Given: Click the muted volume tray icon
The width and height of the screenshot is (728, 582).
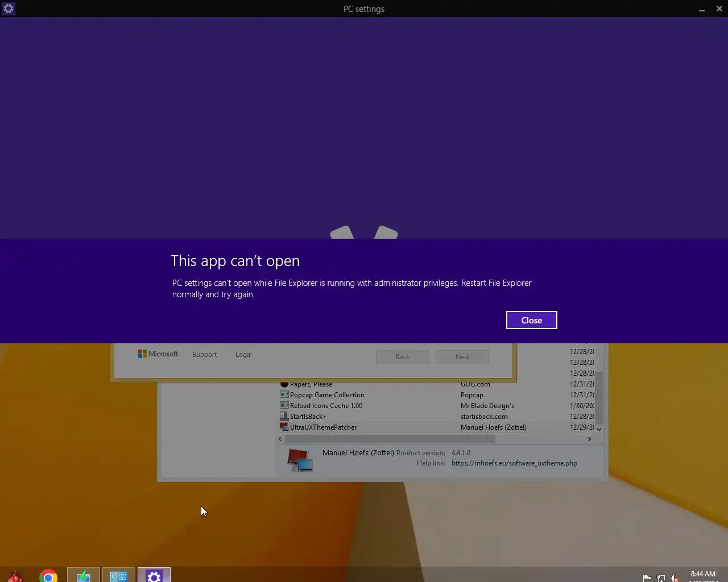Looking at the screenshot, I should [x=675, y=578].
